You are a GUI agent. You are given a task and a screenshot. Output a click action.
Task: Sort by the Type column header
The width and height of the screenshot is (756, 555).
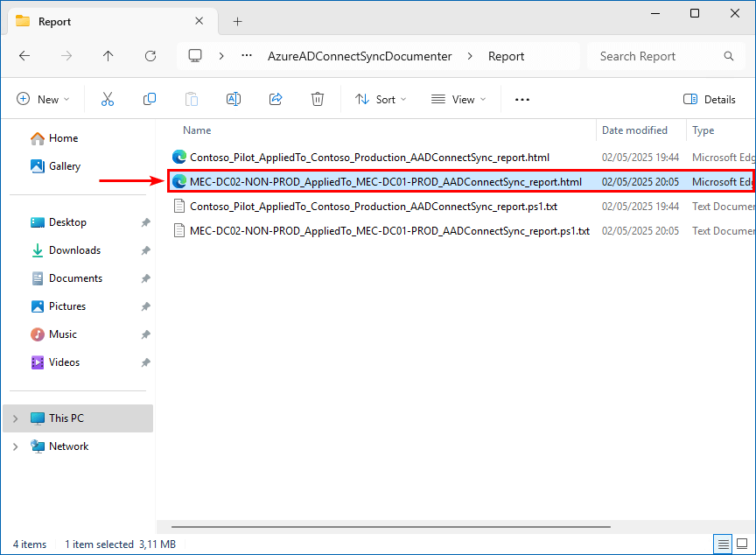tap(703, 130)
